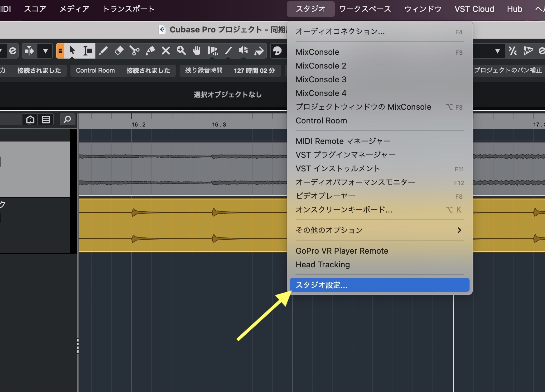Click ruler position 16.2

138,124
